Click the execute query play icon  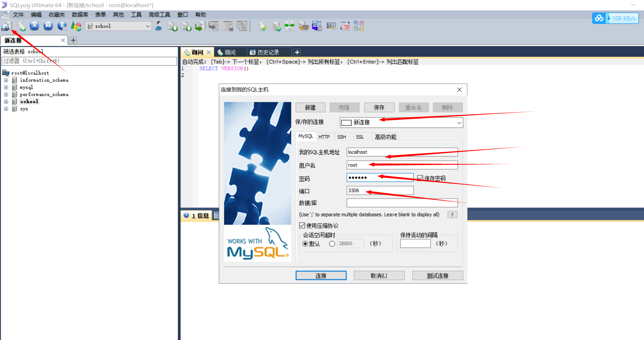pos(34,26)
